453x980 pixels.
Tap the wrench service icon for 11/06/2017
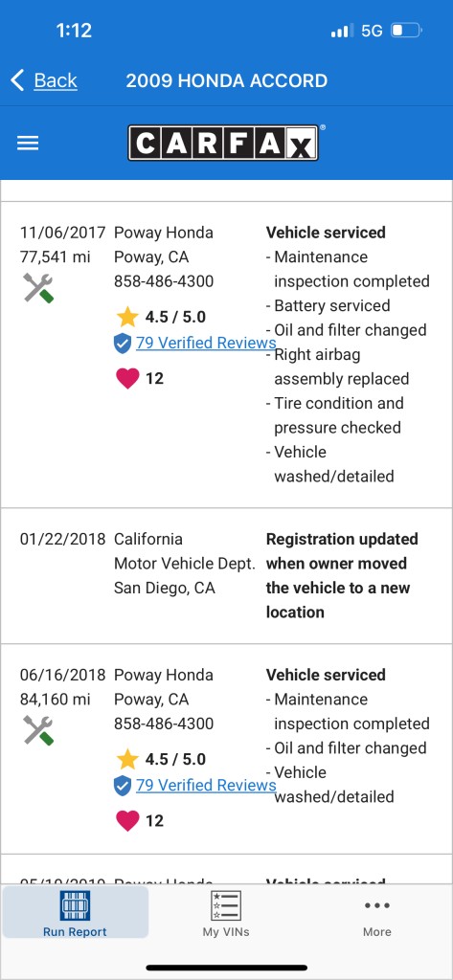38,288
